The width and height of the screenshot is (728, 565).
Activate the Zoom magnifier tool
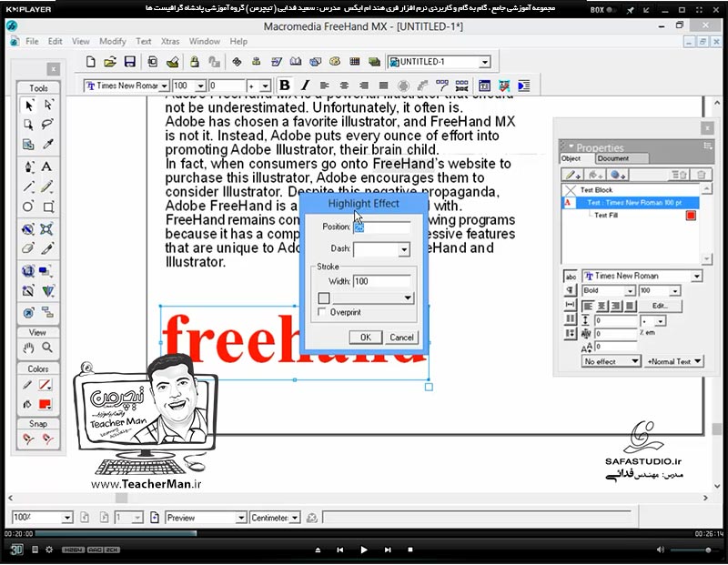click(x=47, y=348)
